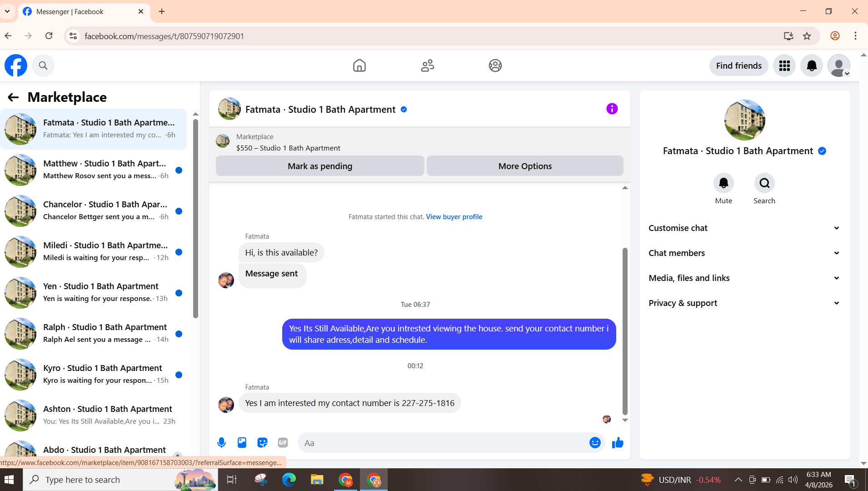
Task: Open the GIF picker
Action: click(x=283, y=442)
